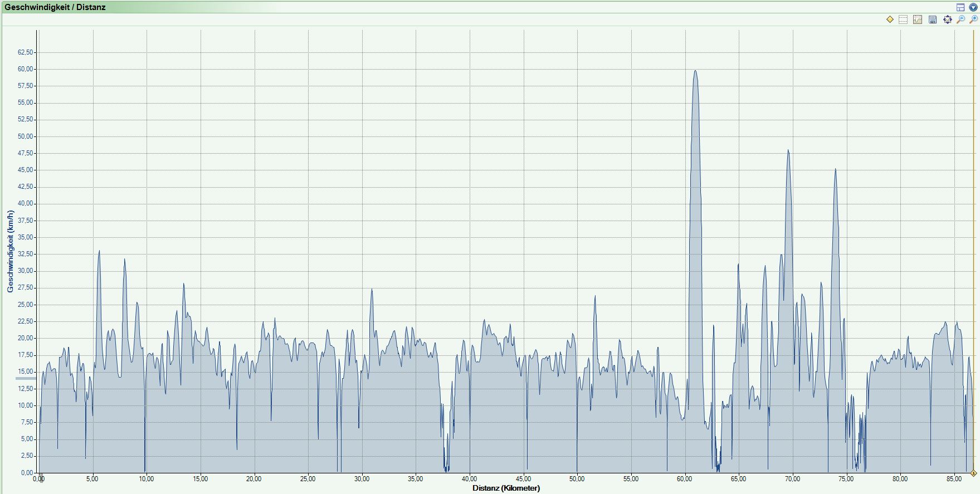Click the 2,50 speed axis value
980x494 pixels.
pos(27,456)
